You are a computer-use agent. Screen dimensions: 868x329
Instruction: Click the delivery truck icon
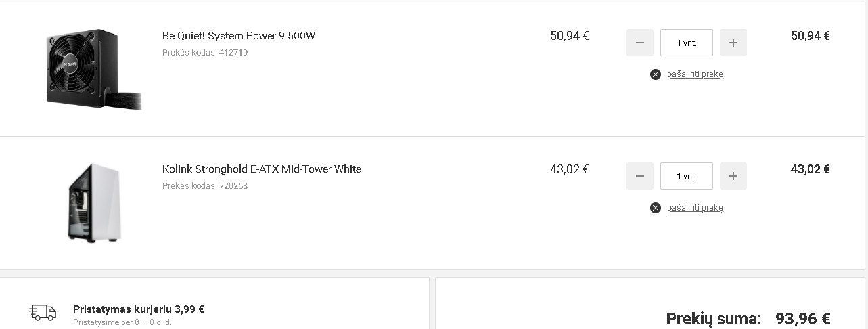pos(43,312)
